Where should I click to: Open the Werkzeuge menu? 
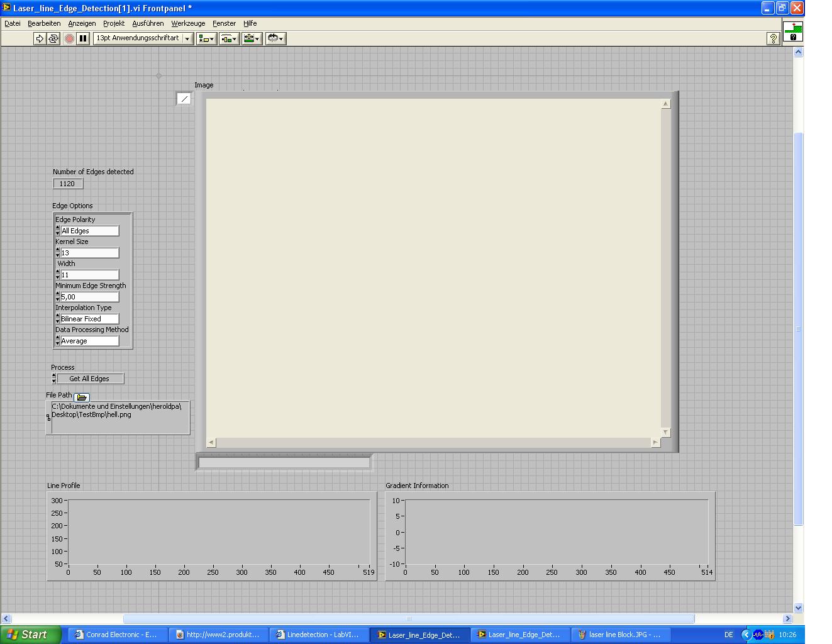click(x=188, y=23)
